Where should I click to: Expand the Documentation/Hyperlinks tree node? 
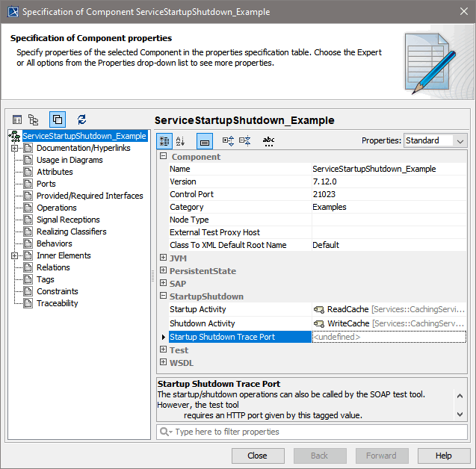coord(14,148)
